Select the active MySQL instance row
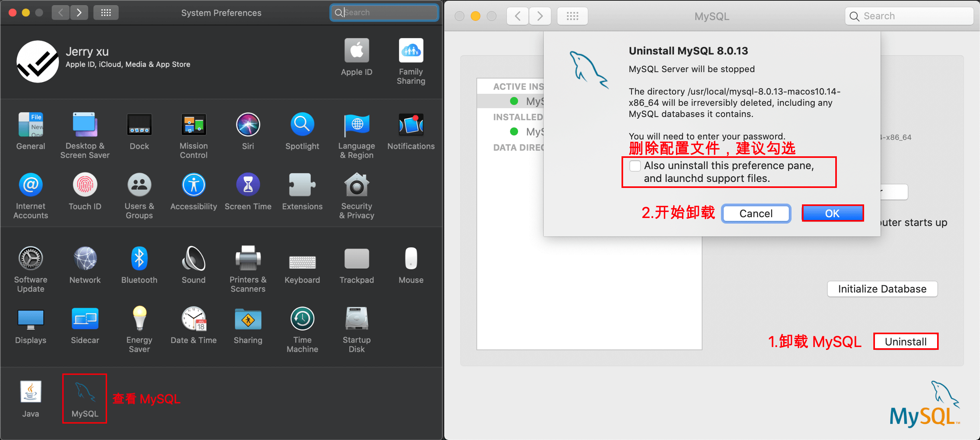The image size is (980, 440). pos(510,101)
